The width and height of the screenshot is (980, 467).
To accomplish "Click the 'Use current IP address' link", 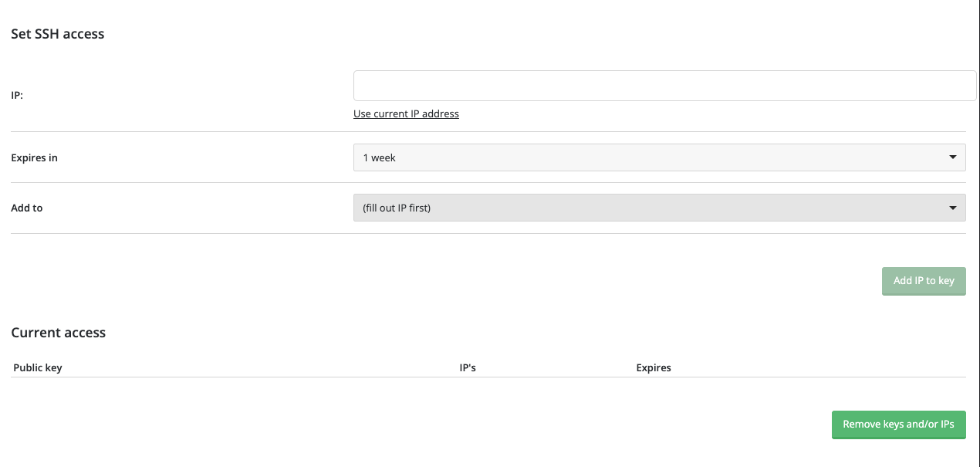I will tap(406, 113).
